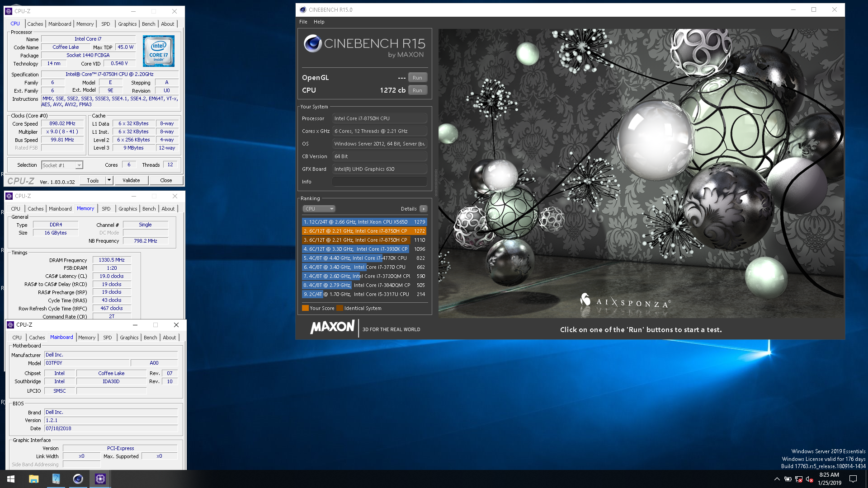Show hidden system tray icons
This screenshot has height=488, width=868.
(777, 479)
